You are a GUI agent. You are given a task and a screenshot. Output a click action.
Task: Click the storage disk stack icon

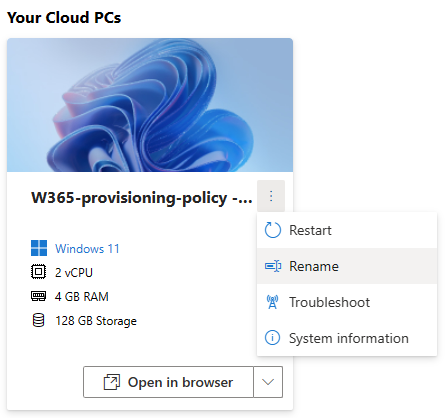pos(38,320)
